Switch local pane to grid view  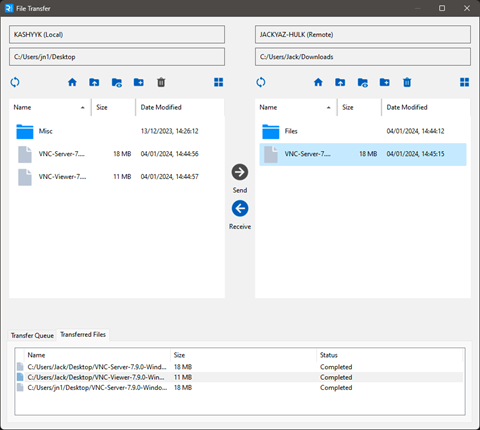219,82
